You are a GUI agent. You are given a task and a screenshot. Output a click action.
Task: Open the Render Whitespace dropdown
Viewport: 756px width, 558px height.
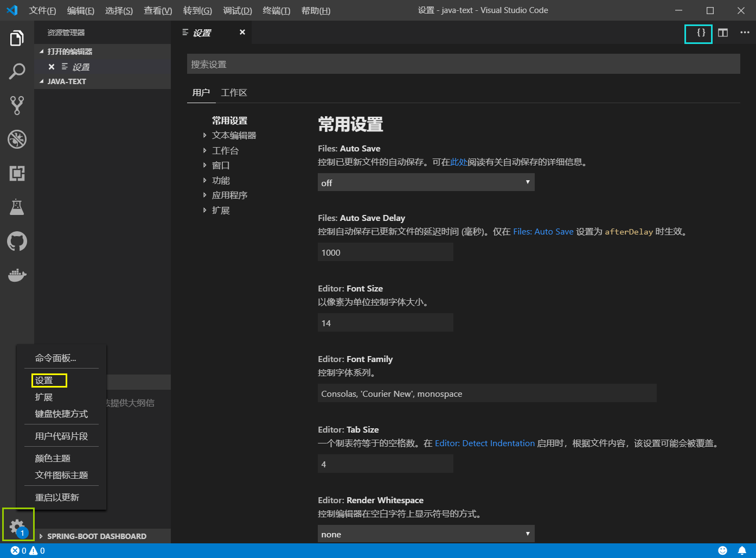[426, 534]
